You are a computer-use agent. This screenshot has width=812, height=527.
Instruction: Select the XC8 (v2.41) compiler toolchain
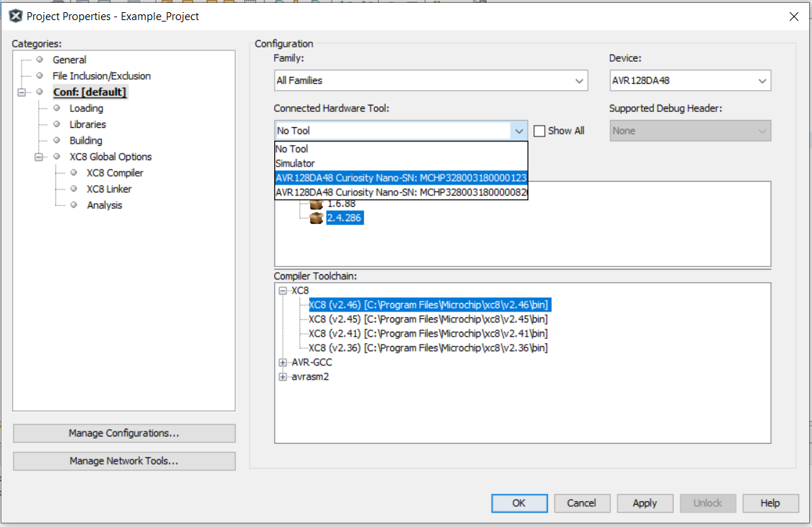point(429,334)
